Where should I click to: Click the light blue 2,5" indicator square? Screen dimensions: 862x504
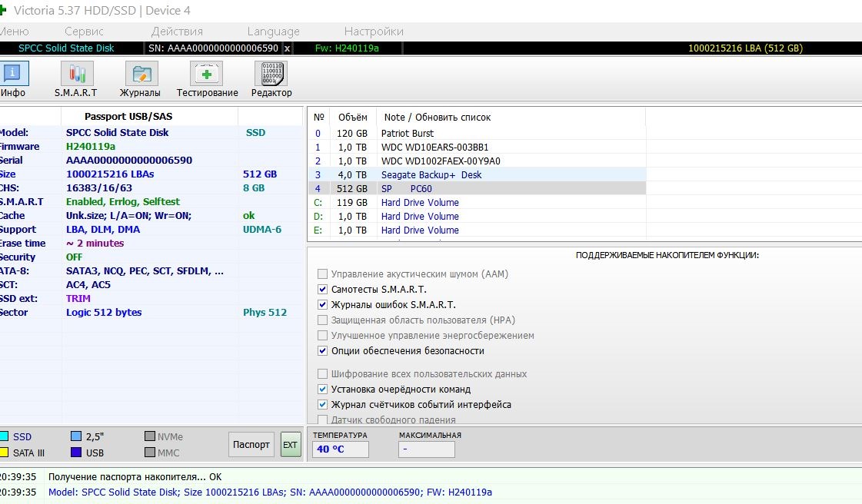pyautogui.click(x=76, y=436)
